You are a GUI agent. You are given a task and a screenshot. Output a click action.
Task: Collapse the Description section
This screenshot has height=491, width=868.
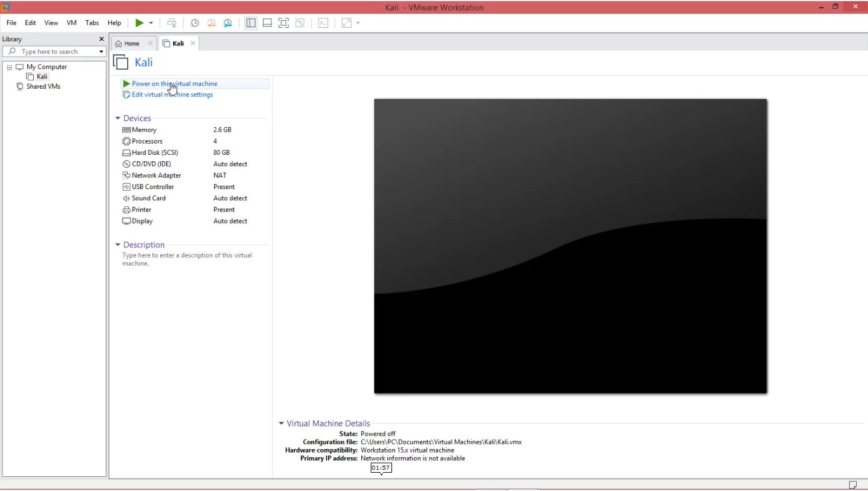click(118, 245)
